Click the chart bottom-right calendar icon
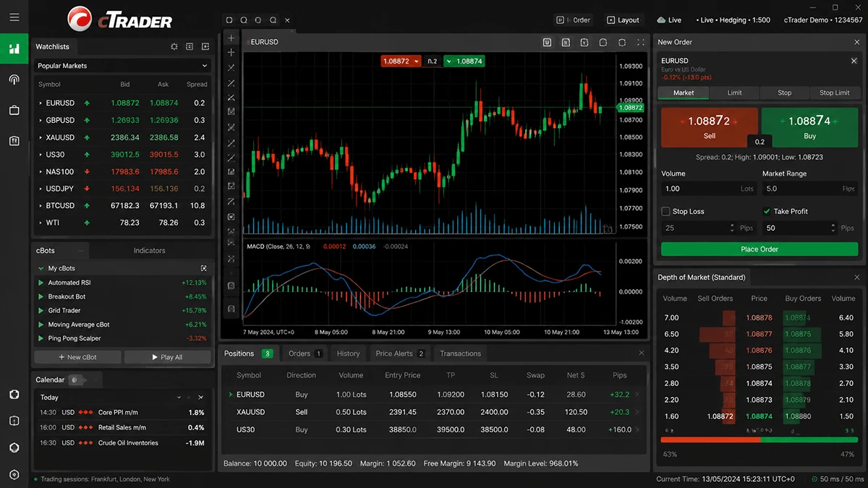 608,228
